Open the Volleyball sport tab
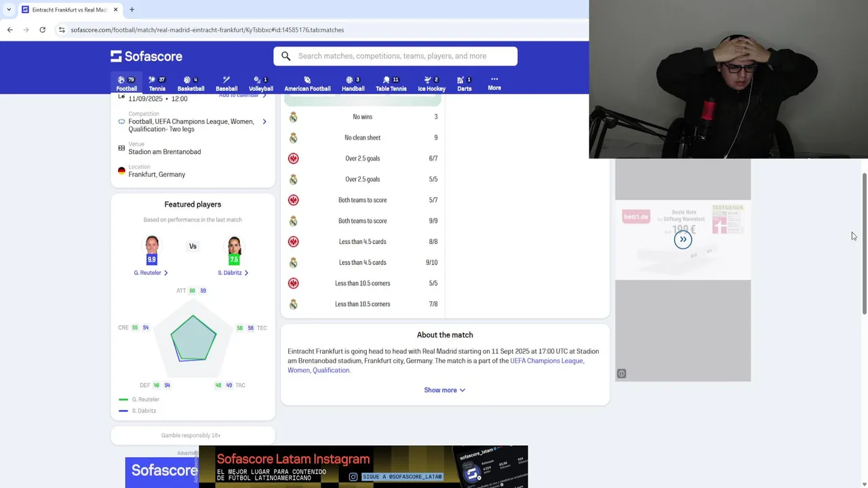The width and height of the screenshot is (868, 488). [x=260, y=83]
